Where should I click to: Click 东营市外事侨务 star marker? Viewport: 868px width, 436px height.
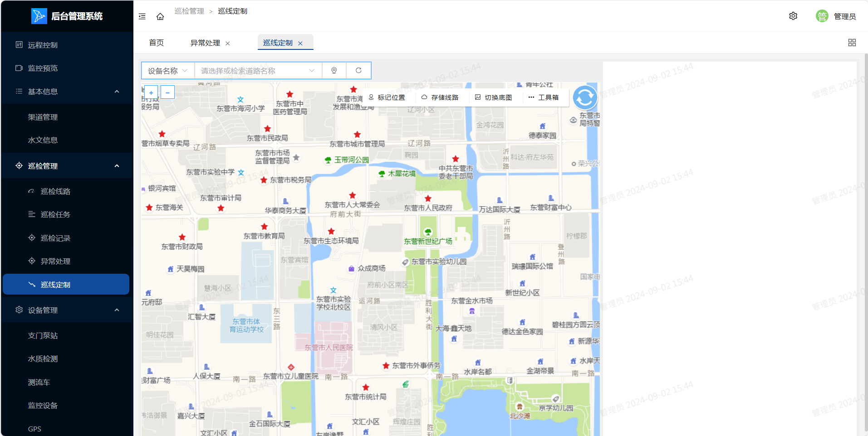pos(386,366)
